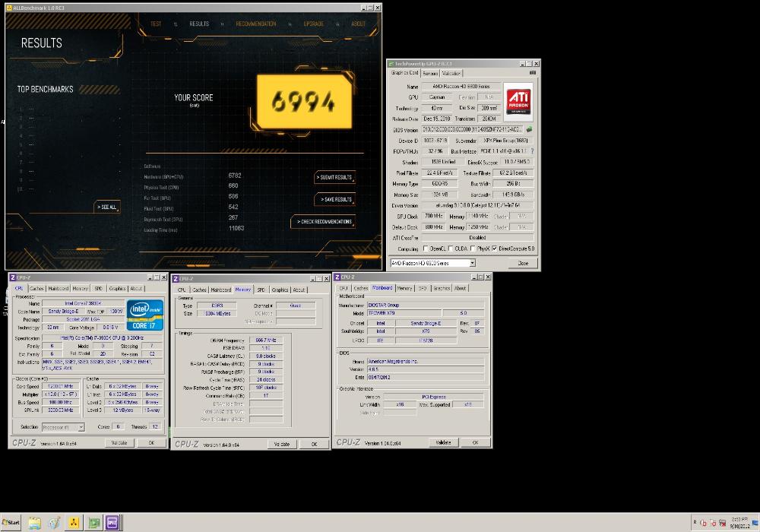Click SEE ALL under Top Benchmarks
The height and width of the screenshot is (532, 760).
(107, 207)
